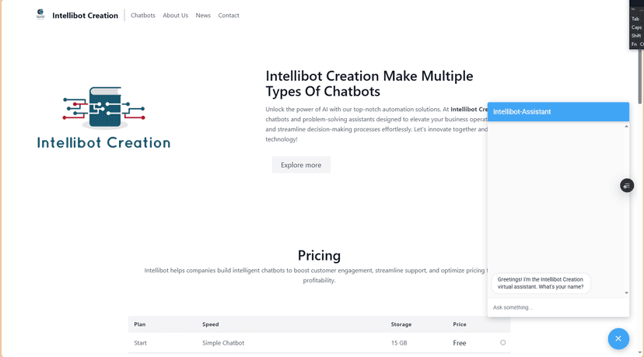Open the News nav link

tap(203, 16)
